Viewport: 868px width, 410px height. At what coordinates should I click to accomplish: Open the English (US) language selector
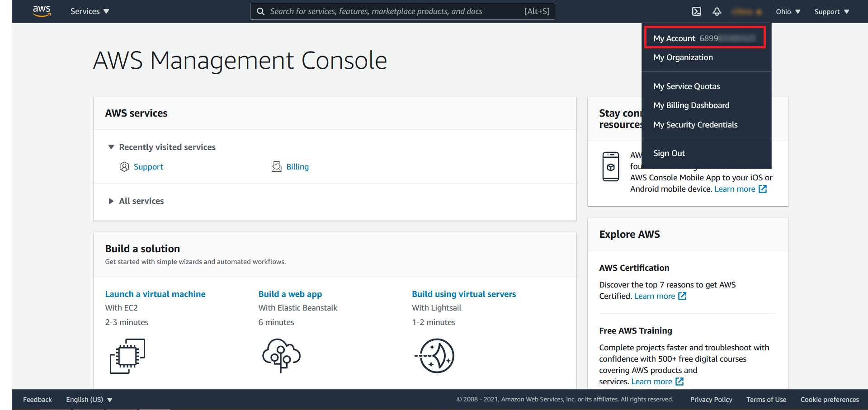[x=89, y=400]
